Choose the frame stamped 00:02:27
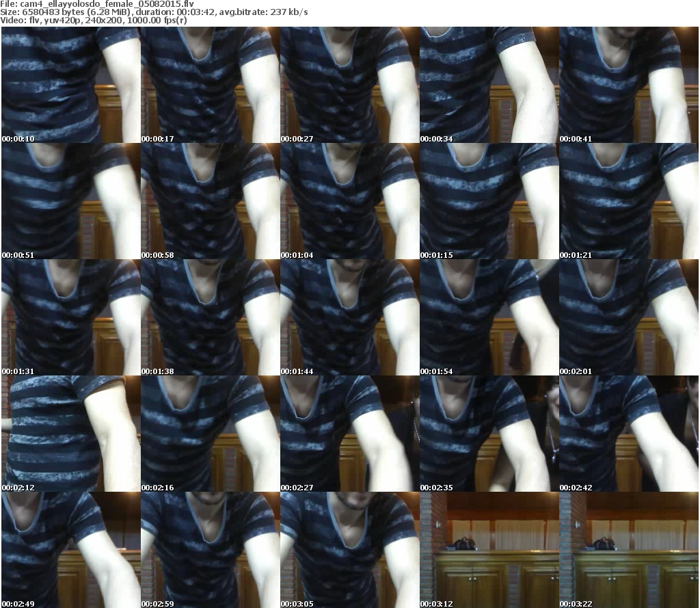 (349, 434)
